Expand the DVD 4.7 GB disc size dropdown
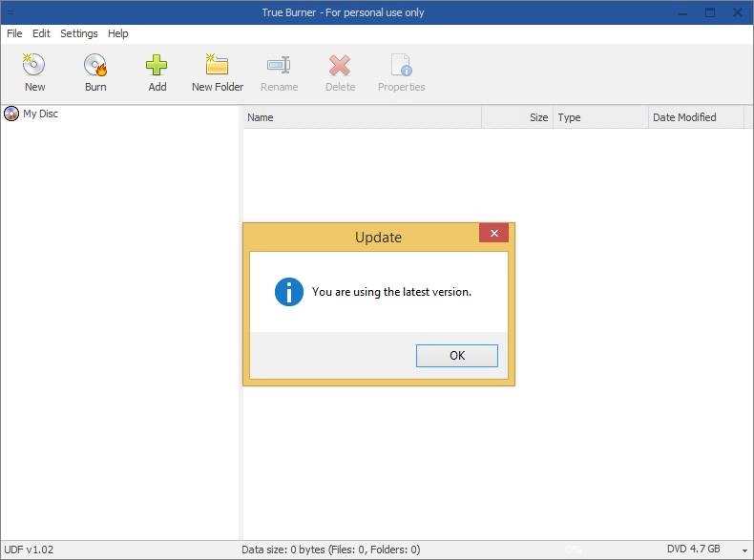754x560 pixels. [x=744, y=550]
